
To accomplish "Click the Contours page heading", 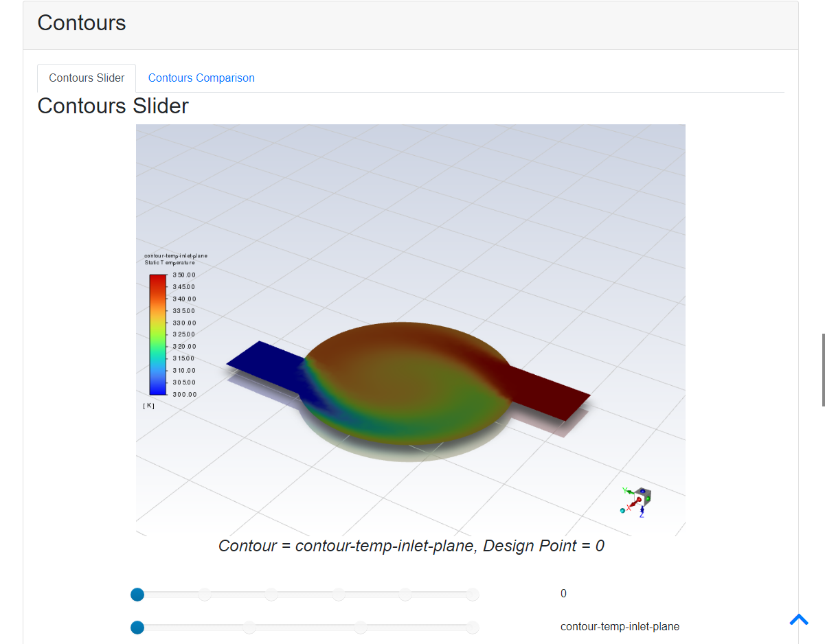I will tap(81, 23).
